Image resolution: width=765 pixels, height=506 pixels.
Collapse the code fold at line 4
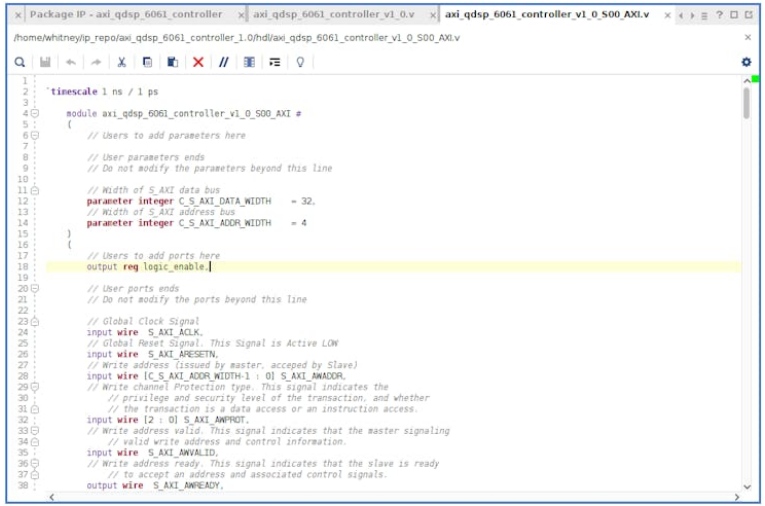tap(35, 114)
